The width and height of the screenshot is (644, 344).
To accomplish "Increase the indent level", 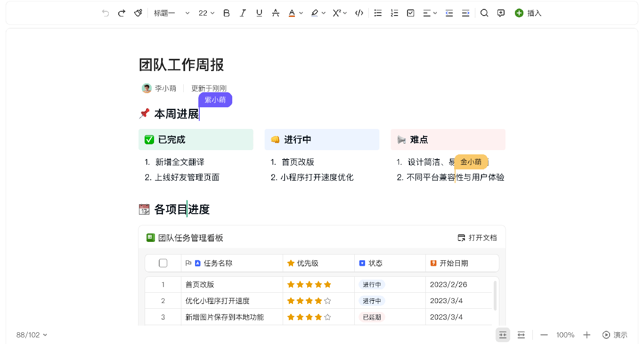I will tap(465, 13).
